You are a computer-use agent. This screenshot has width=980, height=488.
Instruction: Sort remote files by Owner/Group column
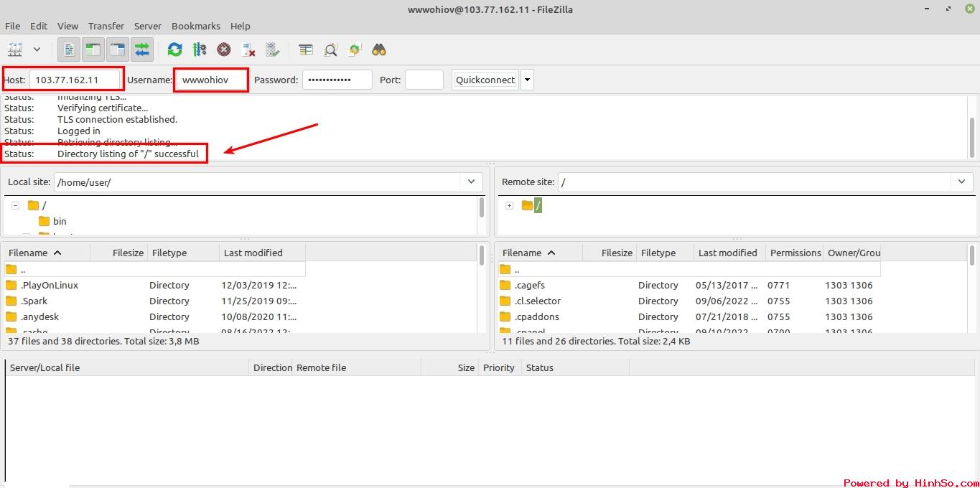coord(852,253)
